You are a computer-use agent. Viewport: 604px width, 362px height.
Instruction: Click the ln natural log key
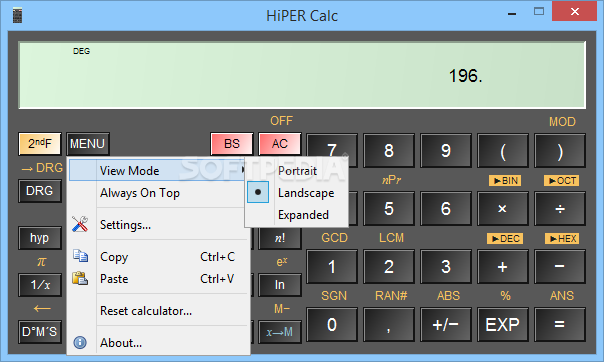point(280,285)
